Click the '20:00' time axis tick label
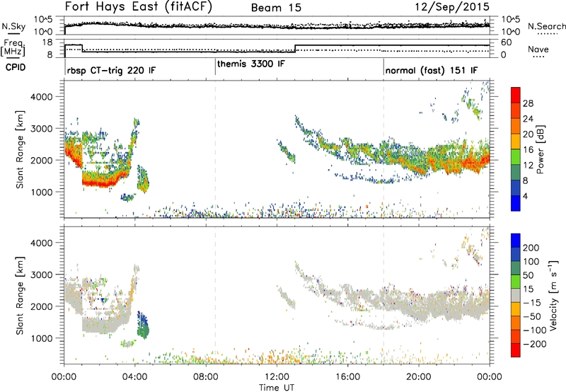 click(x=418, y=377)
